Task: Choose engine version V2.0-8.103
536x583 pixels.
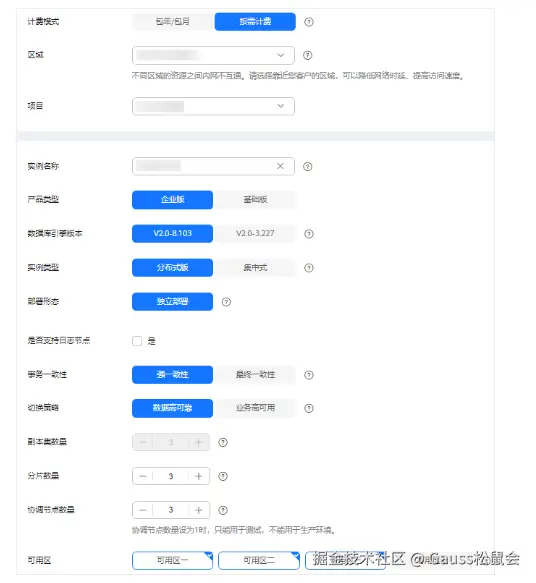Action: 172,233
